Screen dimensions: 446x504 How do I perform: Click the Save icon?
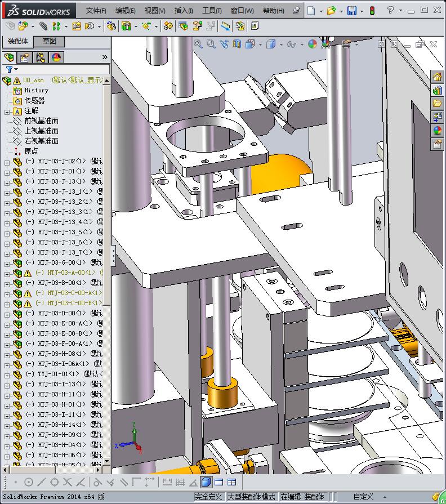point(352,11)
